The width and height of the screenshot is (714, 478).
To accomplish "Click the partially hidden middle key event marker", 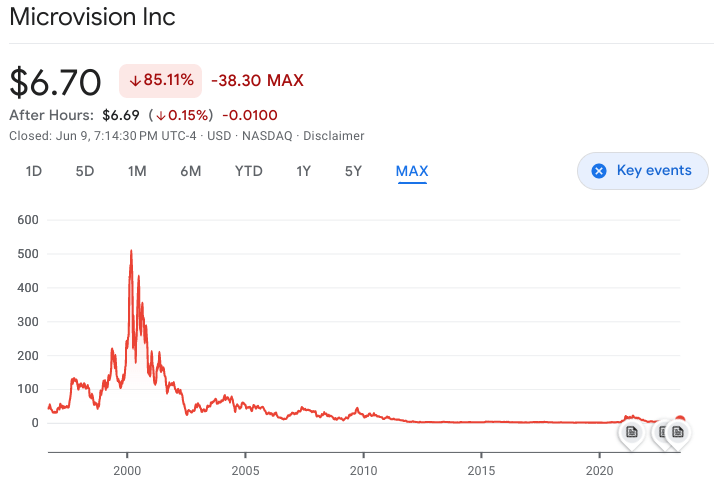I will [660, 432].
